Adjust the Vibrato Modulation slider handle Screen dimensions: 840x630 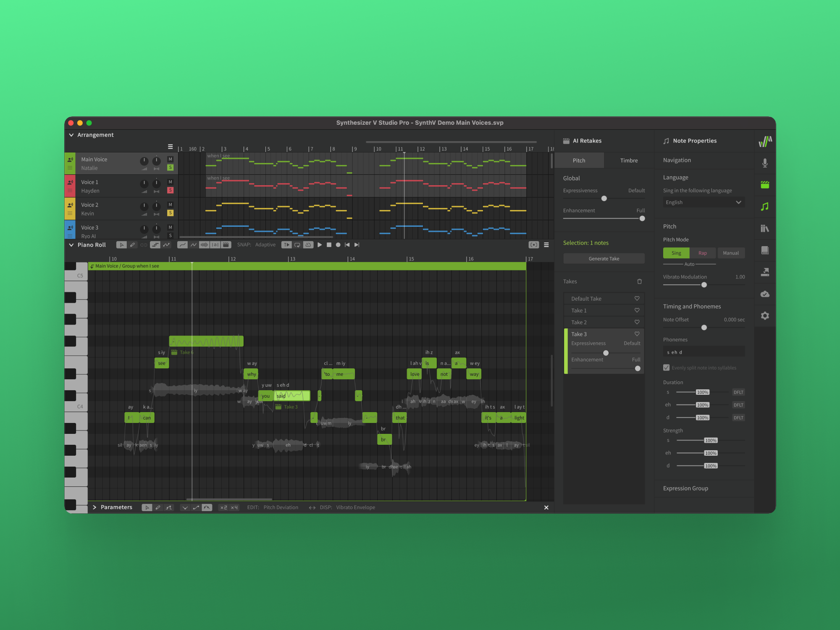pyautogui.click(x=704, y=285)
